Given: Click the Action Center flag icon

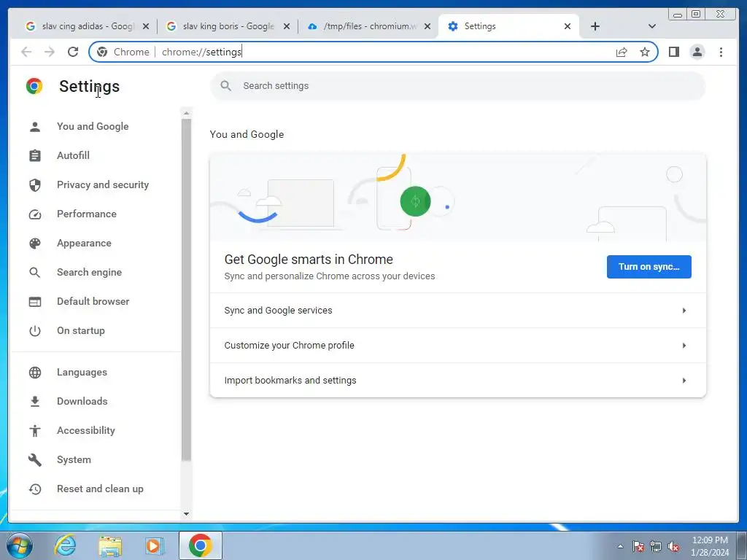Looking at the screenshot, I should 638,547.
